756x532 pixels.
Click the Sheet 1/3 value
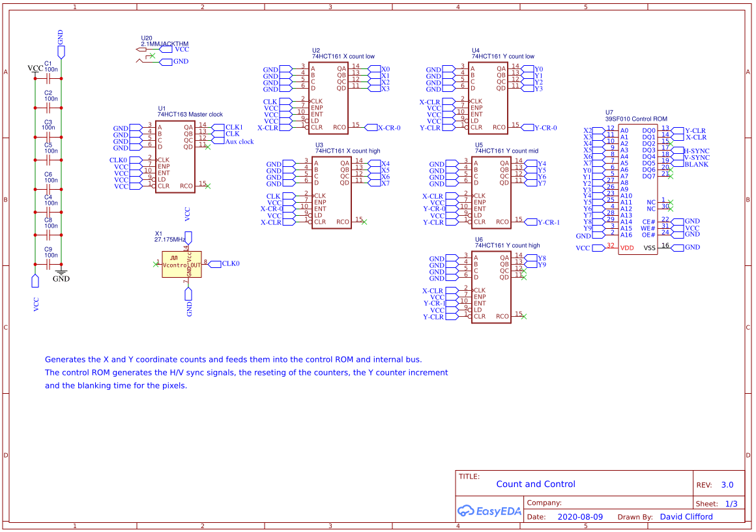[x=731, y=504]
